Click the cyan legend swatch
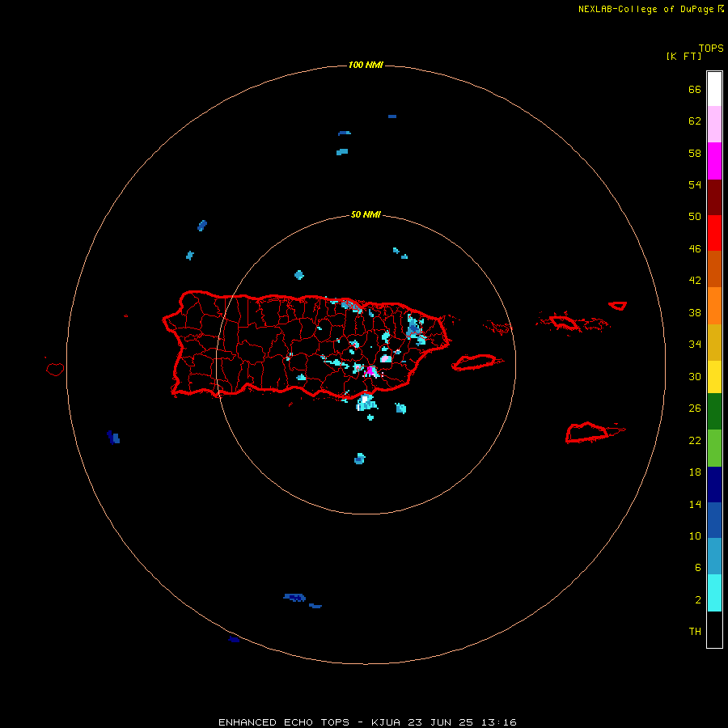 click(x=714, y=593)
